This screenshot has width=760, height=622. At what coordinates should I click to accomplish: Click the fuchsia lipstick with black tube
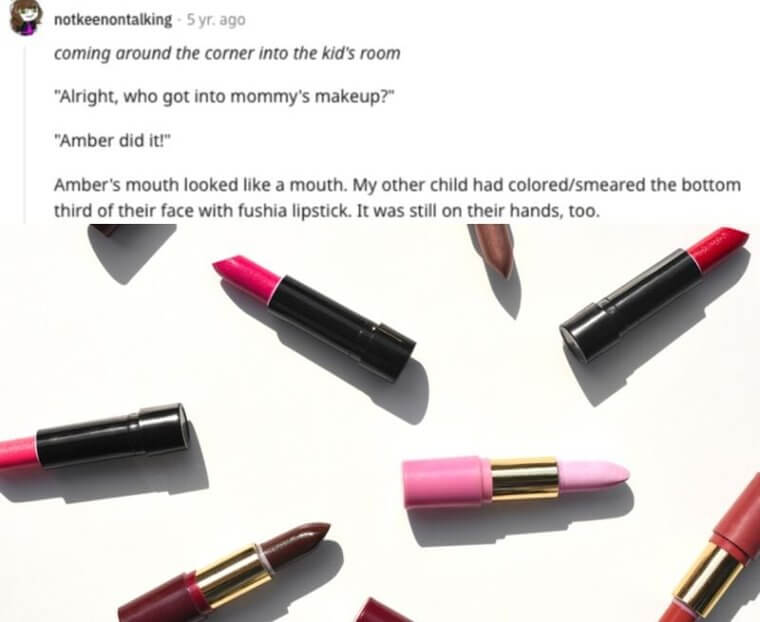(x=314, y=316)
